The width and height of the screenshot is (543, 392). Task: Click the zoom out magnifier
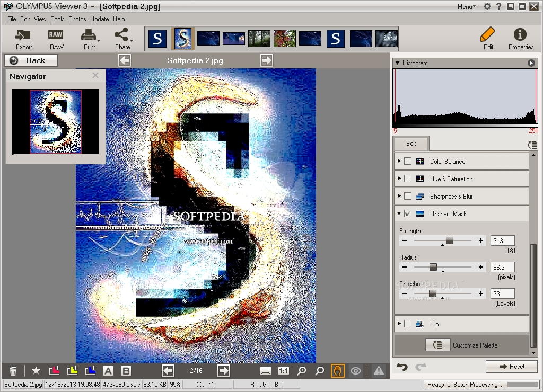point(320,371)
